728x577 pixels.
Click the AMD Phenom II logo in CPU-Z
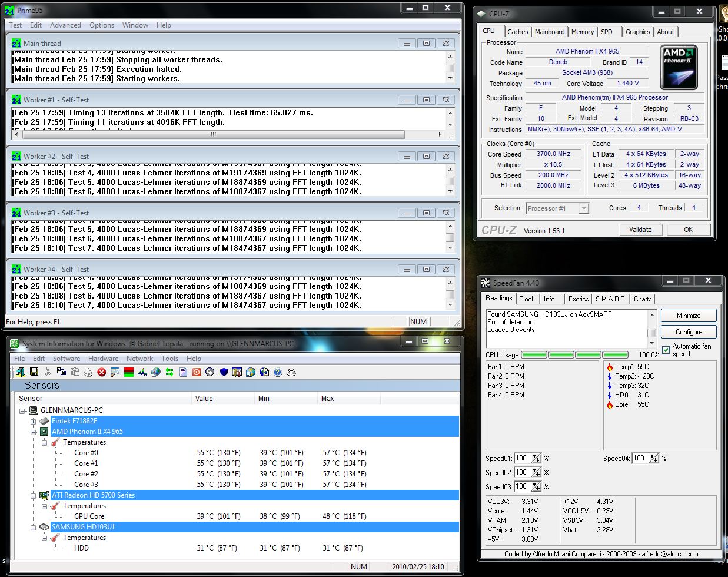point(679,68)
